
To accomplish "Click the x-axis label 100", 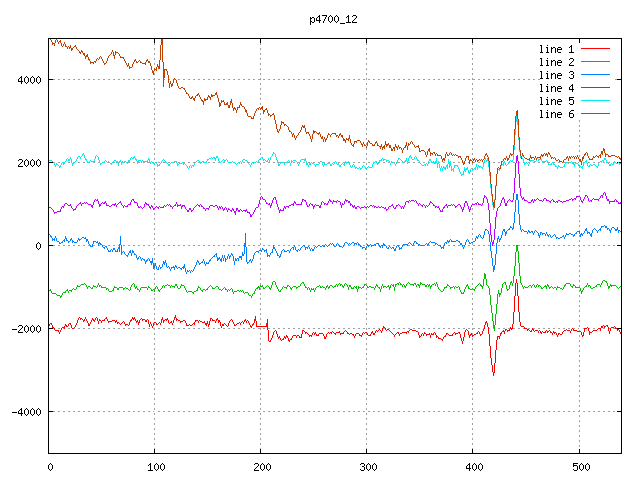I will [x=156, y=467].
